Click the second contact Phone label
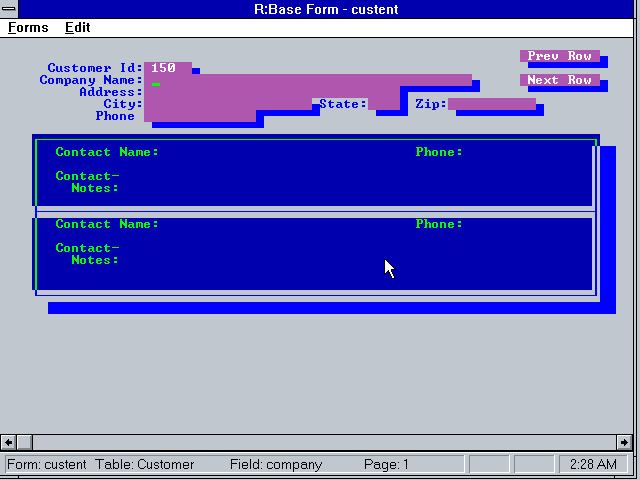 coord(439,224)
